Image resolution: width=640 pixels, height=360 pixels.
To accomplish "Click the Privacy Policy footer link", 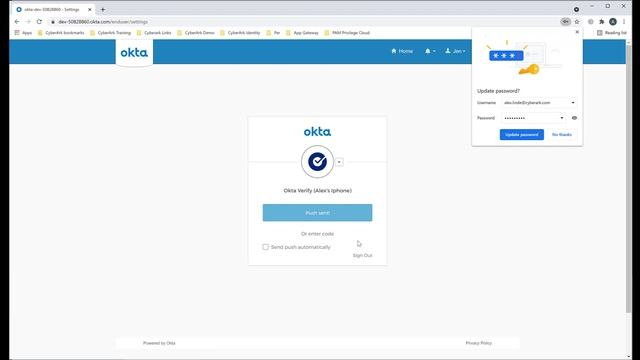I will tap(478, 343).
